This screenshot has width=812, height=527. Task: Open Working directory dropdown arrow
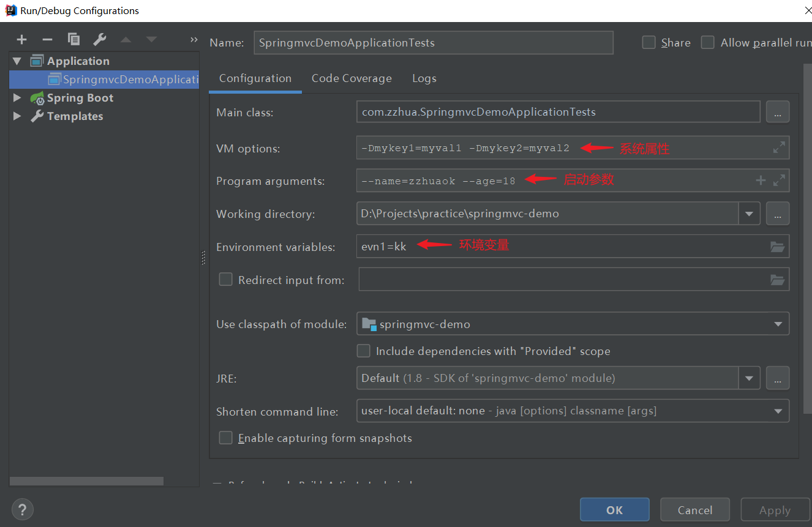pos(749,214)
